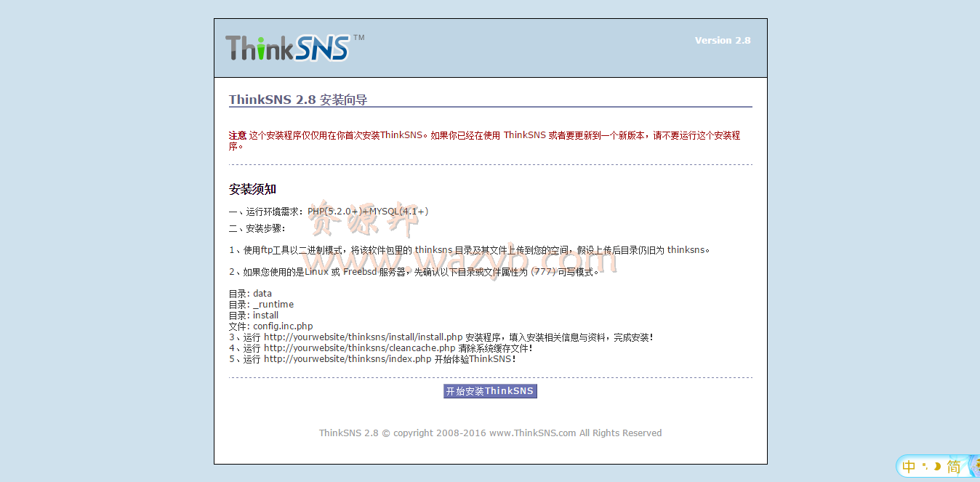Screen dimensions: 980x482
Task: Click the www.ThinkSNS.com copyright footer text
Action: pos(490,433)
